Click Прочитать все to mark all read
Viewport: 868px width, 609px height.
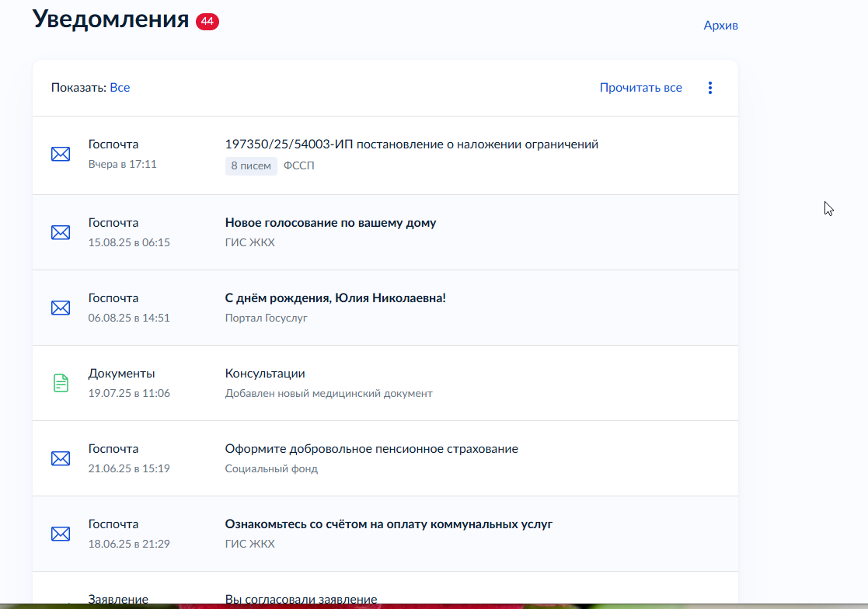pyautogui.click(x=640, y=88)
